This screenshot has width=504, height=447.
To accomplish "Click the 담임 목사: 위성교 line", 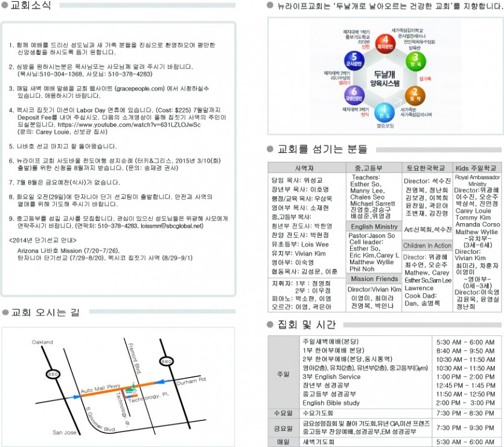I will [297, 180].
